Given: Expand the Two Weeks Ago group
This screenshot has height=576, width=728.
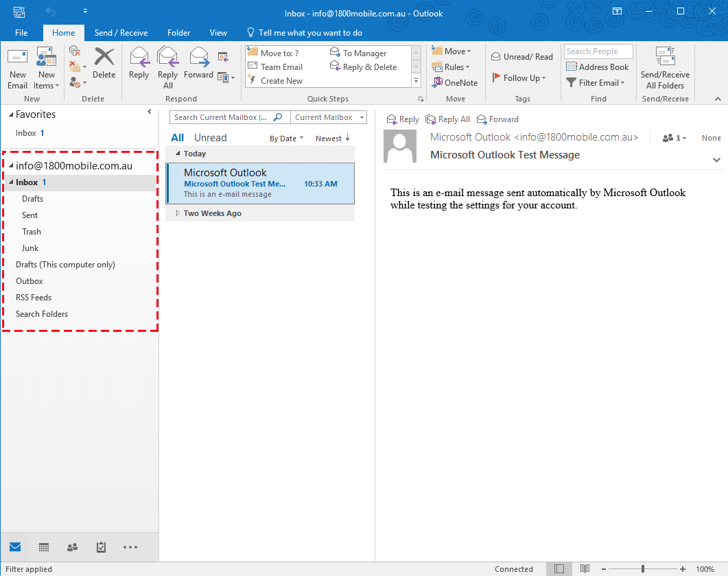Looking at the screenshot, I should [x=177, y=213].
